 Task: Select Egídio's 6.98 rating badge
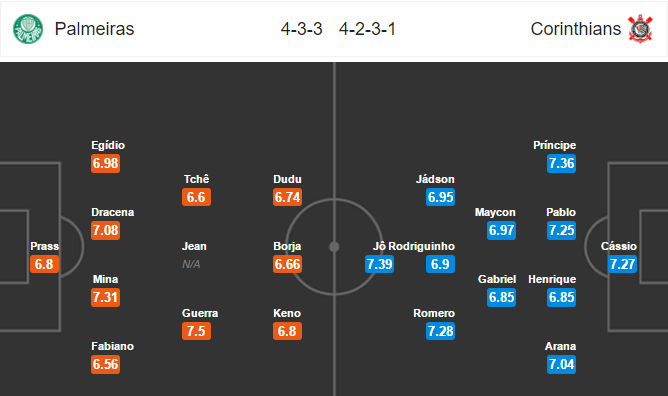click(x=105, y=163)
